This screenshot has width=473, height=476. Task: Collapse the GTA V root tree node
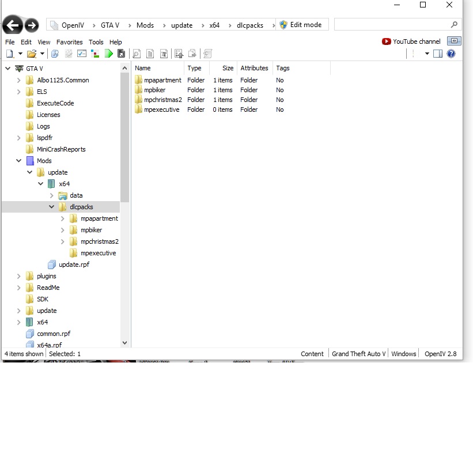point(8,69)
